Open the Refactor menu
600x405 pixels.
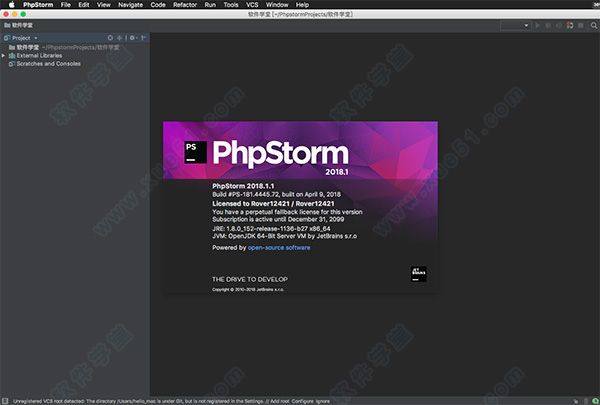coord(185,5)
